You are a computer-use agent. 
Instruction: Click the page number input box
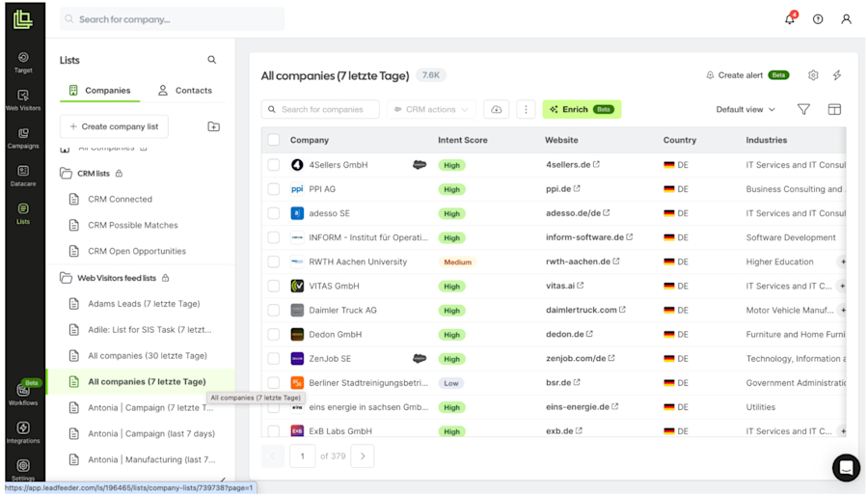[x=302, y=456]
